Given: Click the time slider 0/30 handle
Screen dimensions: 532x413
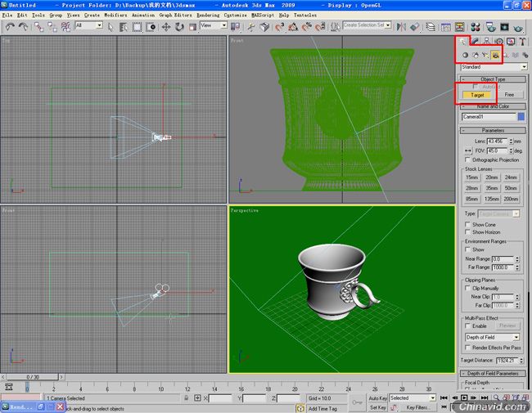Looking at the screenshot, I should (x=33, y=377).
